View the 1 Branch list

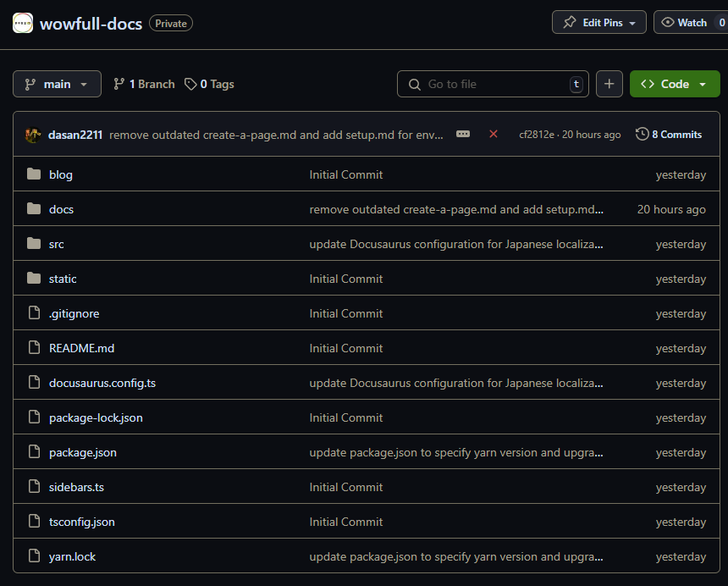point(144,84)
